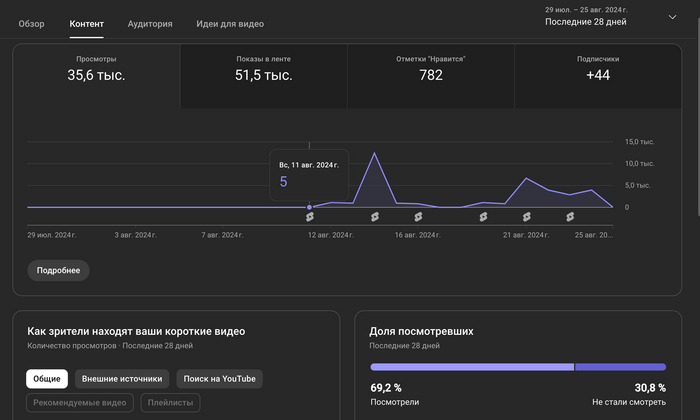The image size is (700, 420).
Task: Click the data point on 11 Aug
Action: [x=309, y=207]
